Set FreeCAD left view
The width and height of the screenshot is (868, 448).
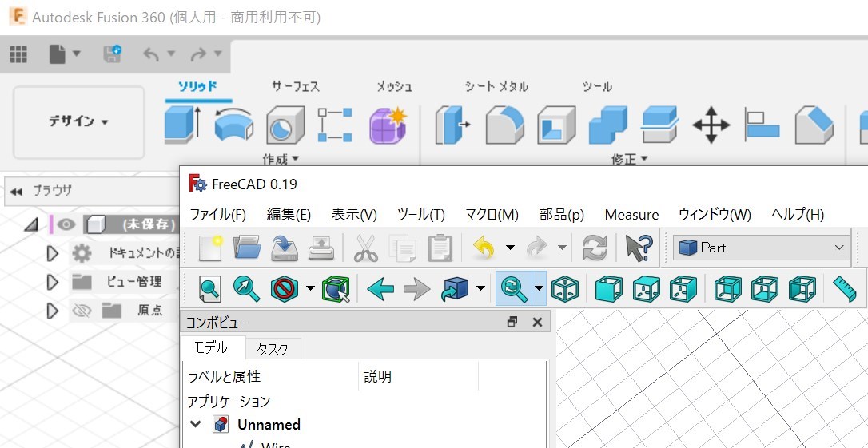tap(802, 289)
